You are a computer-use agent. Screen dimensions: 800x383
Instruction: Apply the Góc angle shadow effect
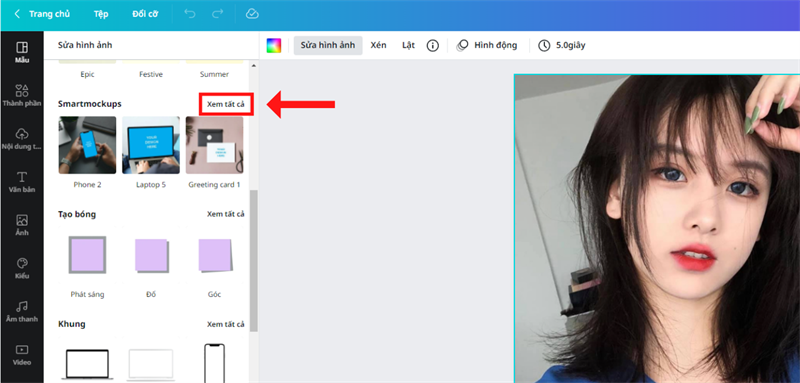tap(214, 255)
